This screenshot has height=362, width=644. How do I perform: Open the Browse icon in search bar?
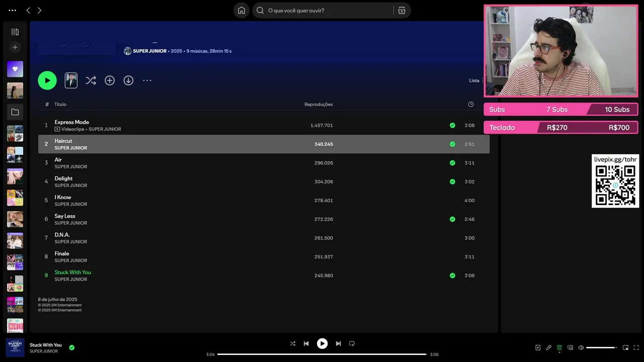pos(401,10)
